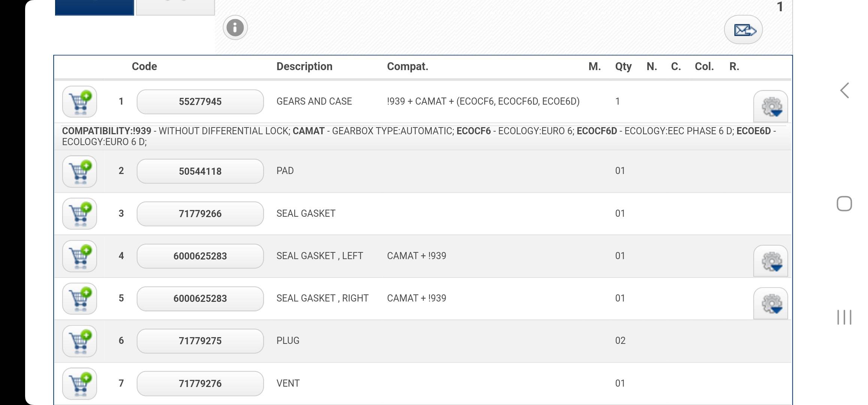Add VENT item to cart
Screen dimensions: 868x405
click(x=79, y=383)
